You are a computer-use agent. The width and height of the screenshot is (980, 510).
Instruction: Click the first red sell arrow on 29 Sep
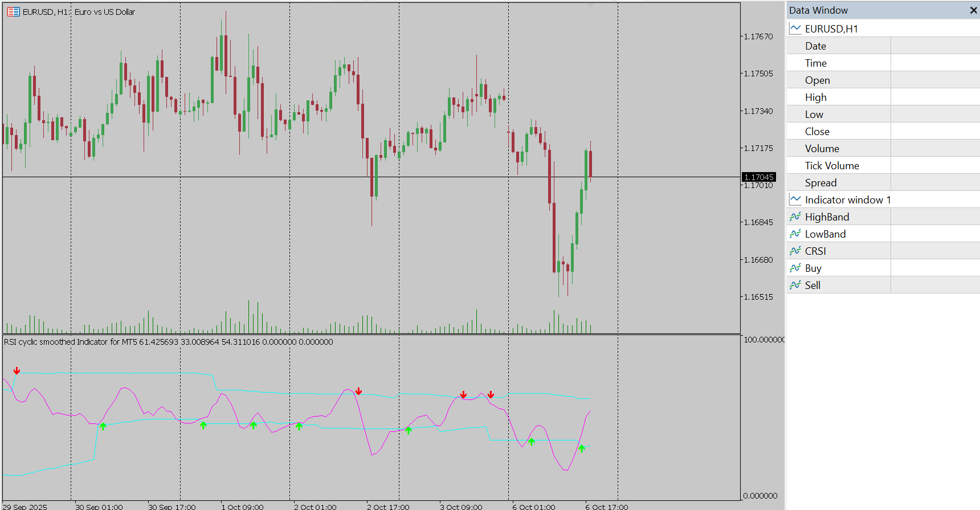tap(17, 371)
